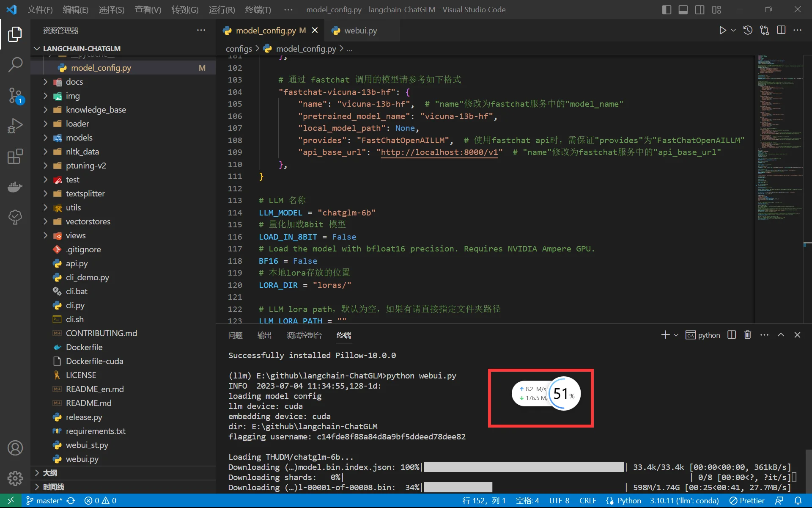Open the Search view in activity bar
The image size is (812, 508).
pos(15,65)
